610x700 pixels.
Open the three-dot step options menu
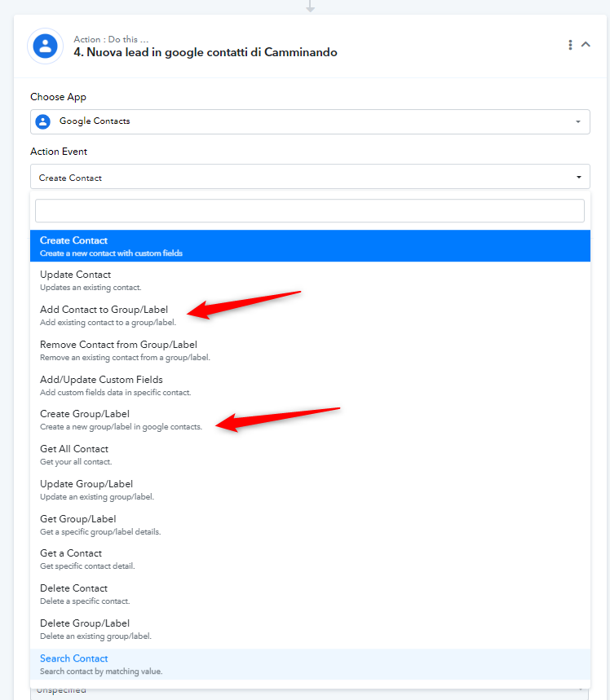(x=570, y=45)
